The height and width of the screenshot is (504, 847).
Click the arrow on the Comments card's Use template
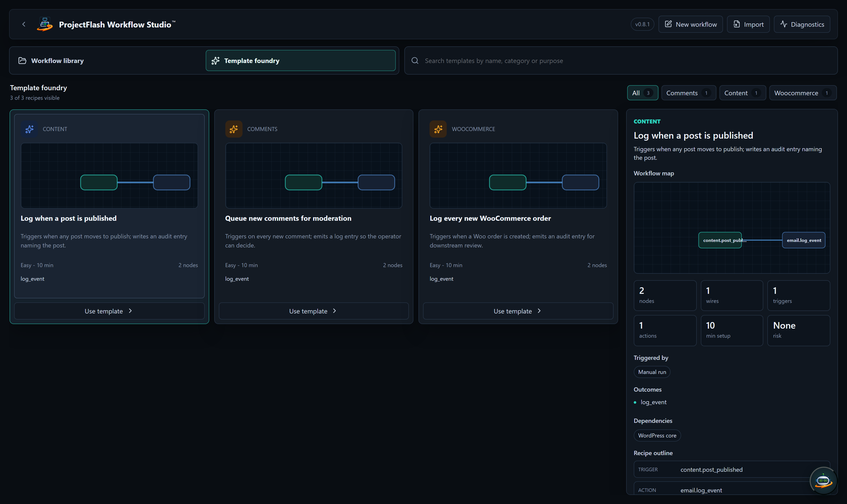pos(335,311)
